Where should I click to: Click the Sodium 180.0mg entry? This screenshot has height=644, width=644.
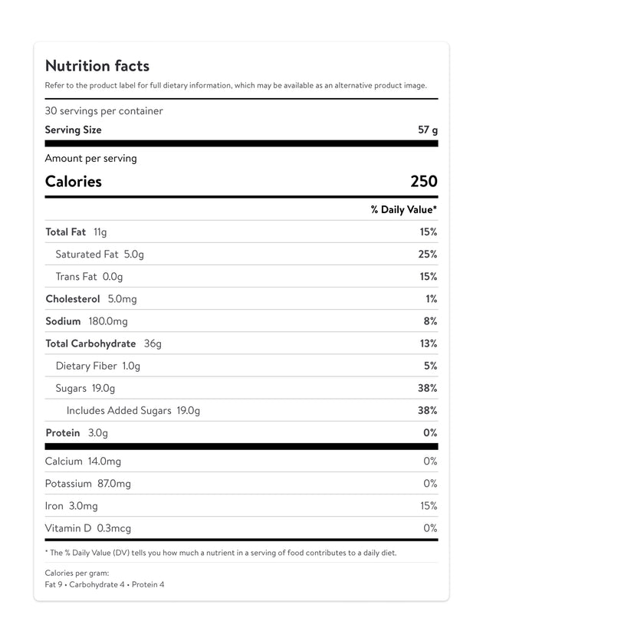(87, 321)
